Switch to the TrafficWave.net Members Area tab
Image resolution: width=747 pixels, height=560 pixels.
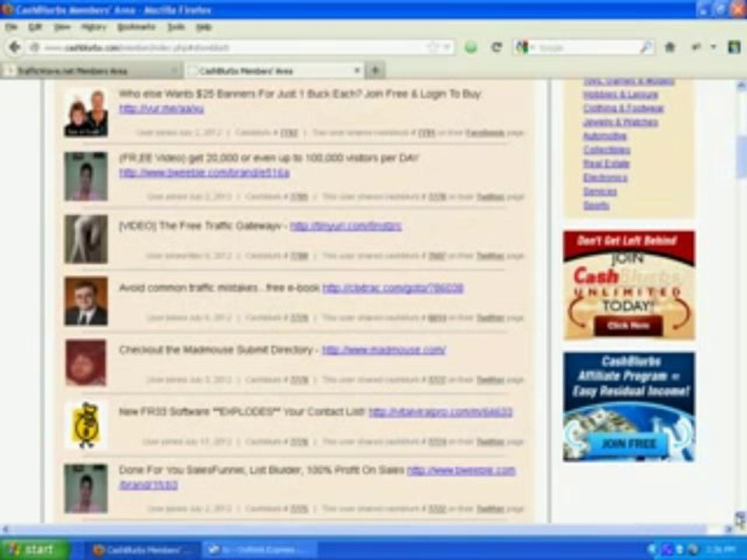click(x=92, y=71)
